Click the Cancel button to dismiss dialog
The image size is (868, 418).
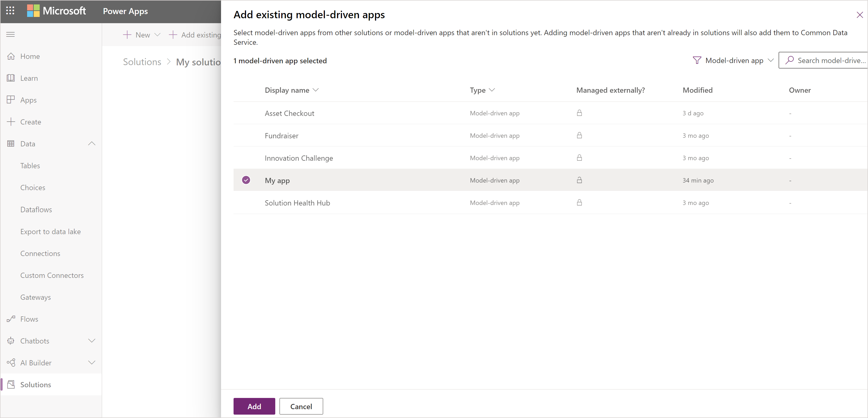[x=301, y=406]
